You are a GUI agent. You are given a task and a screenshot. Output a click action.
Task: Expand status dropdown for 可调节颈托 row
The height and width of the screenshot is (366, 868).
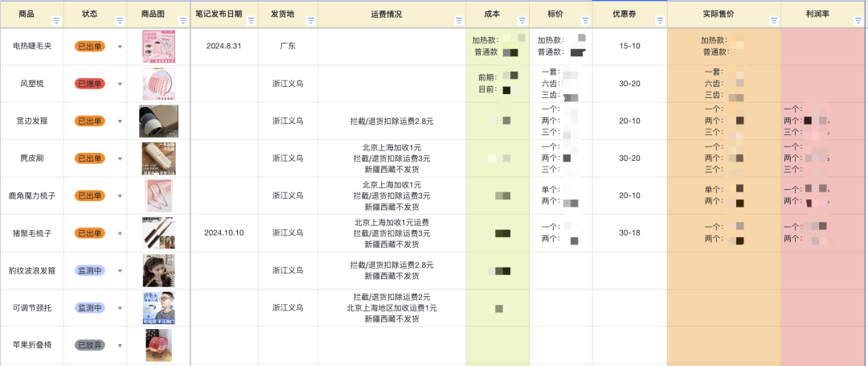point(120,308)
